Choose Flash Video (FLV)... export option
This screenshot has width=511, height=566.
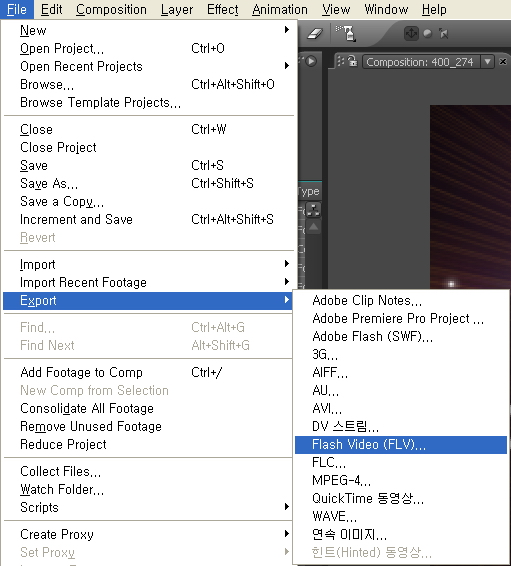click(401, 445)
